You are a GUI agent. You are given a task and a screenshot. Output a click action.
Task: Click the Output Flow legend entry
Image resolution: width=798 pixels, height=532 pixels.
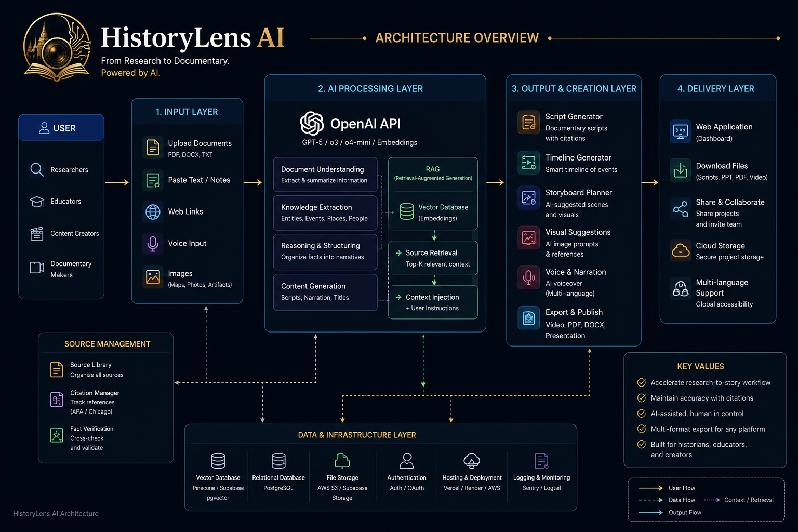pos(670,512)
